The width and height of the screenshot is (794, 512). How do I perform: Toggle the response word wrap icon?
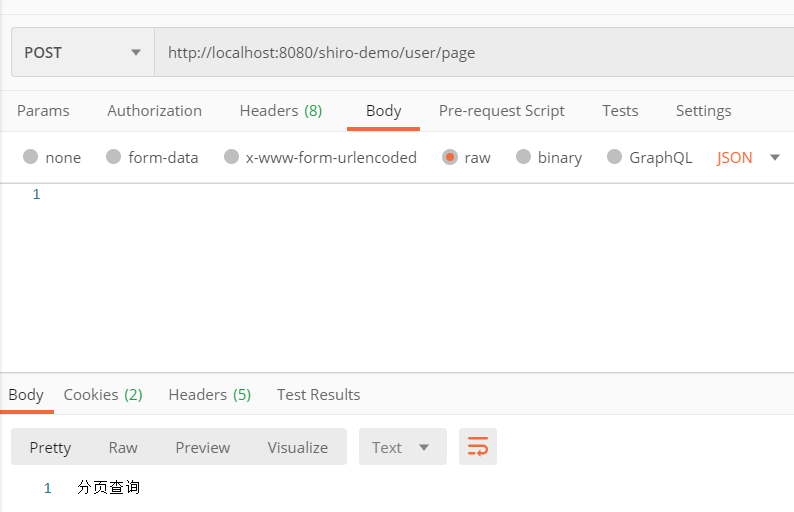pyautogui.click(x=478, y=447)
